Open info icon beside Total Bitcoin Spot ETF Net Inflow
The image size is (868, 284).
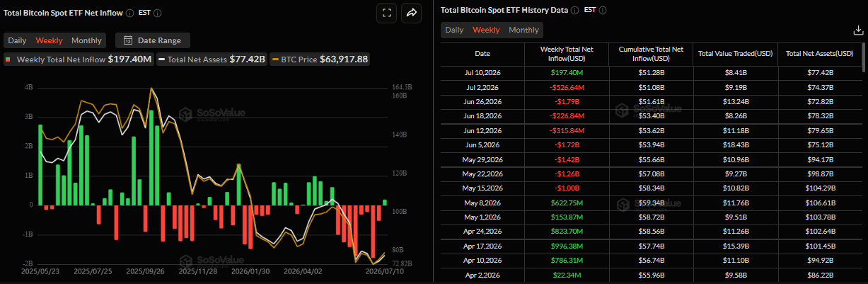pyautogui.click(x=129, y=13)
